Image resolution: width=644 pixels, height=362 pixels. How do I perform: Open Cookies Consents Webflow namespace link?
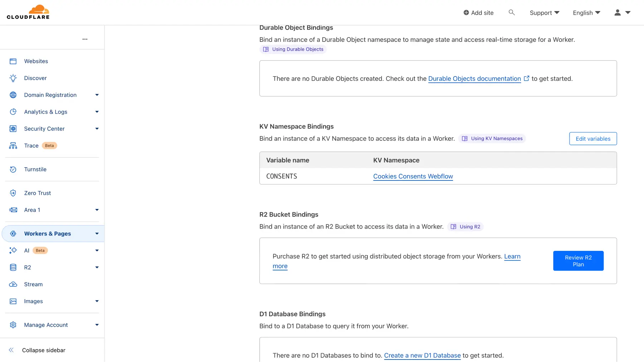413,176
